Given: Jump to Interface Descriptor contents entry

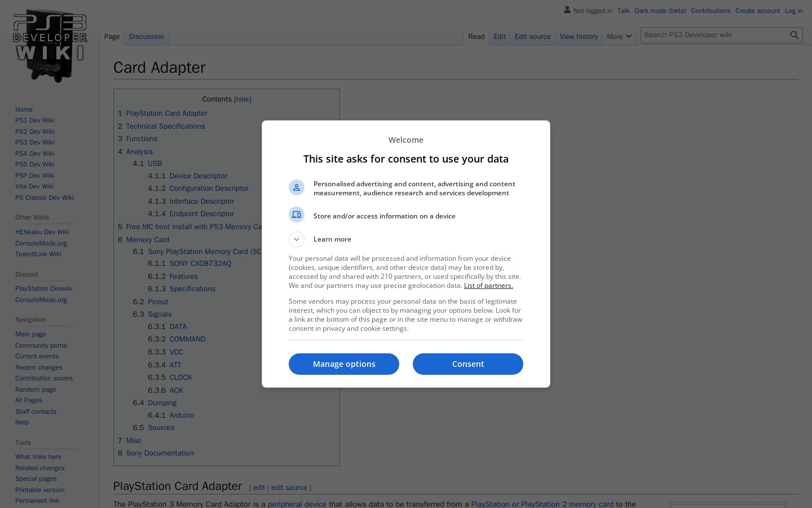Looking at the screenshot, I should coord(201,202).
